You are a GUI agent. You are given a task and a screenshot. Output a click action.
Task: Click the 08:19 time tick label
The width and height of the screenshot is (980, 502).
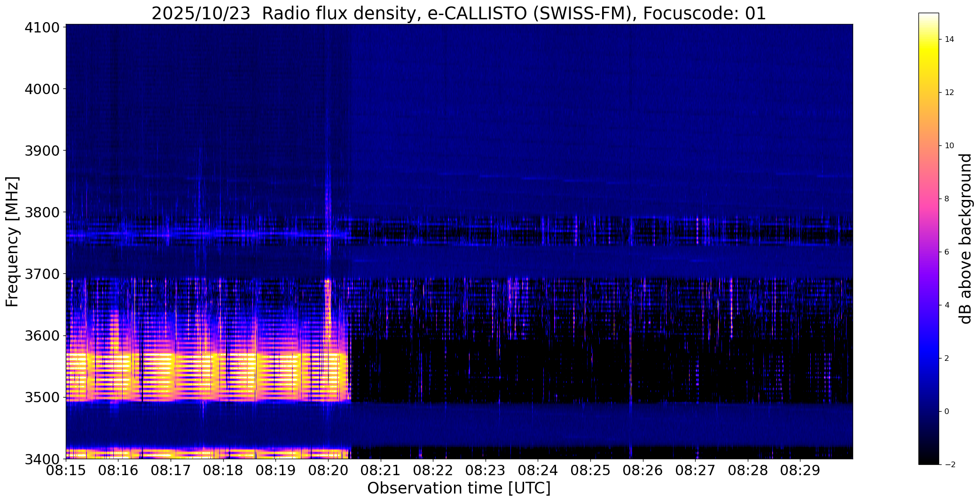(276, 470)
